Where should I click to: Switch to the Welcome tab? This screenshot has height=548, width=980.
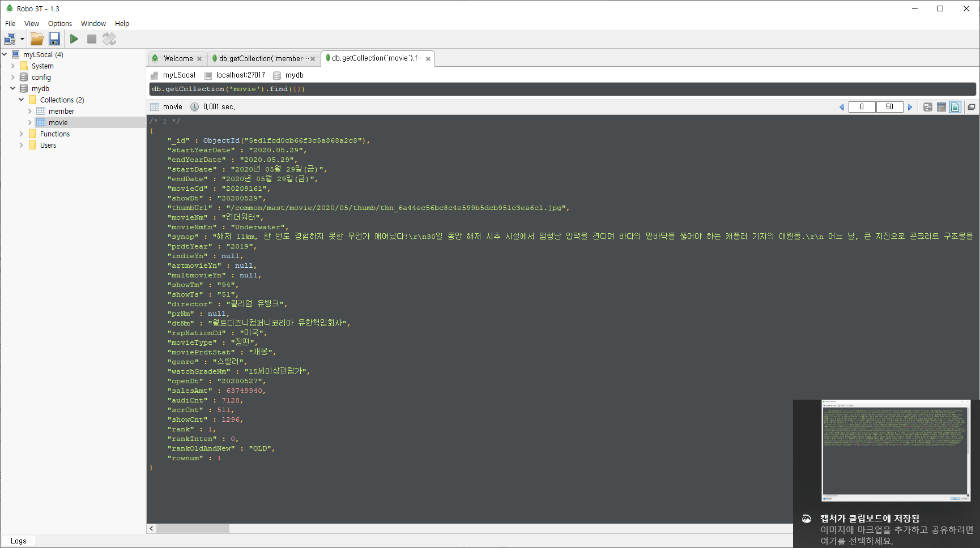coord(178,59)
